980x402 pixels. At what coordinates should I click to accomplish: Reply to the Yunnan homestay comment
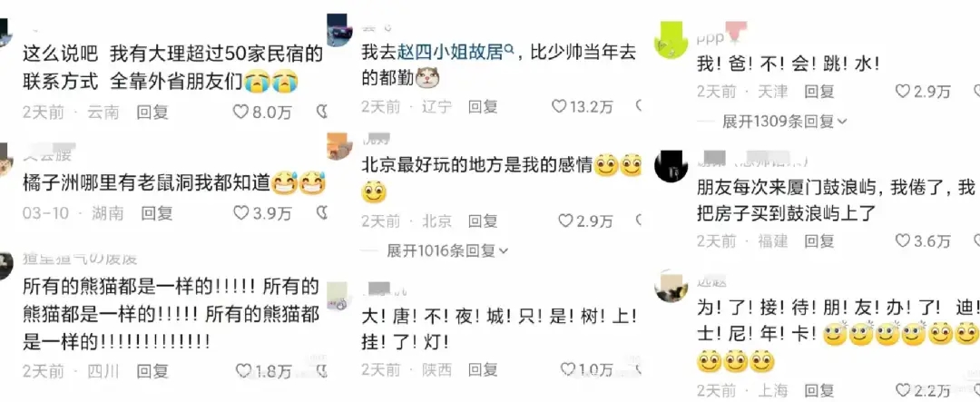point(153,112)
